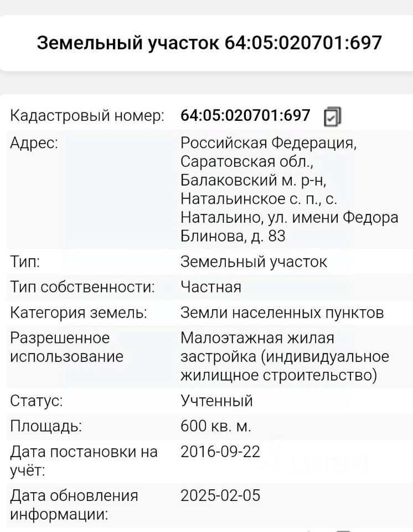413x532 pixels.
Task: Click the page title Земельный участок 64:05:020701:697
Action: click(x=209, y=43)
